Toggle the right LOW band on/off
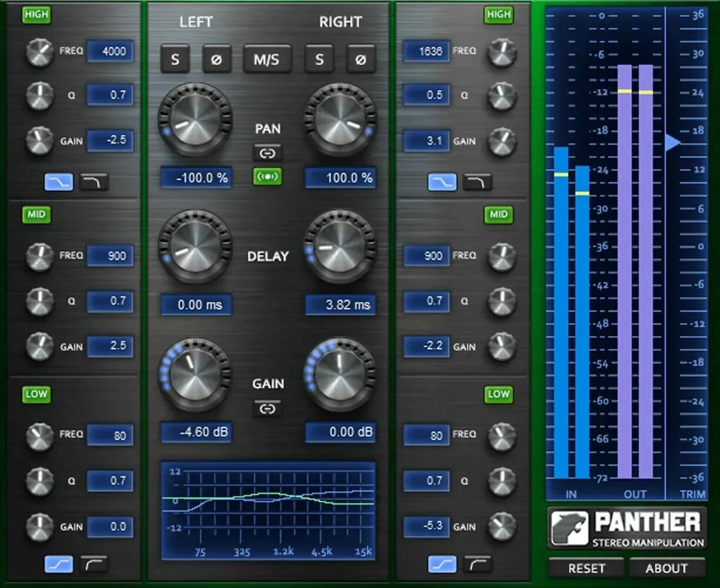 click(x=499, y=393)
